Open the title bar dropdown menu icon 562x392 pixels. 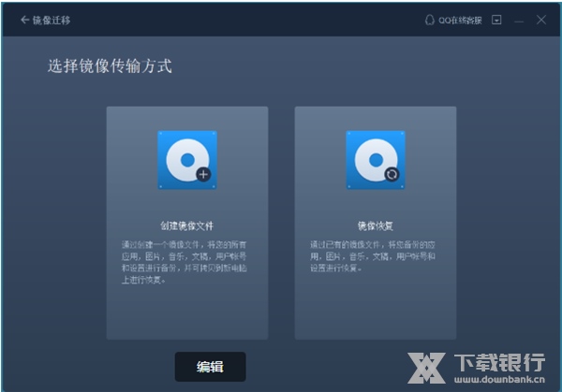[x=496, y=20]
